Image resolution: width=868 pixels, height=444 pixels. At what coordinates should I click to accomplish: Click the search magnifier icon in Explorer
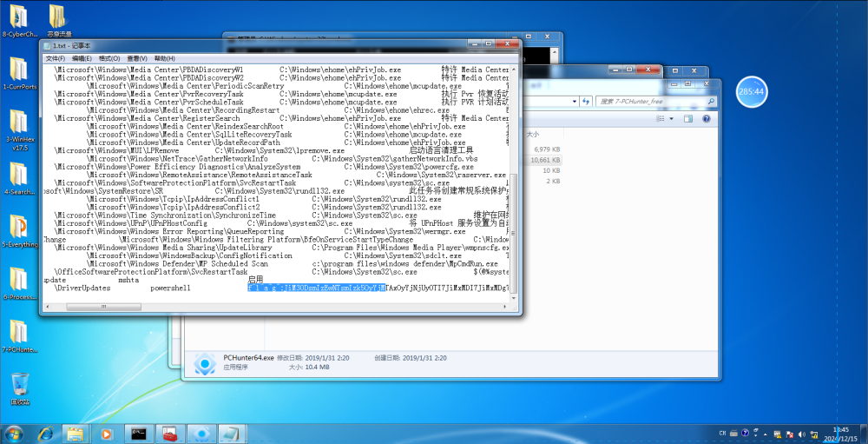pyautogui.click(x=711, y=102)
